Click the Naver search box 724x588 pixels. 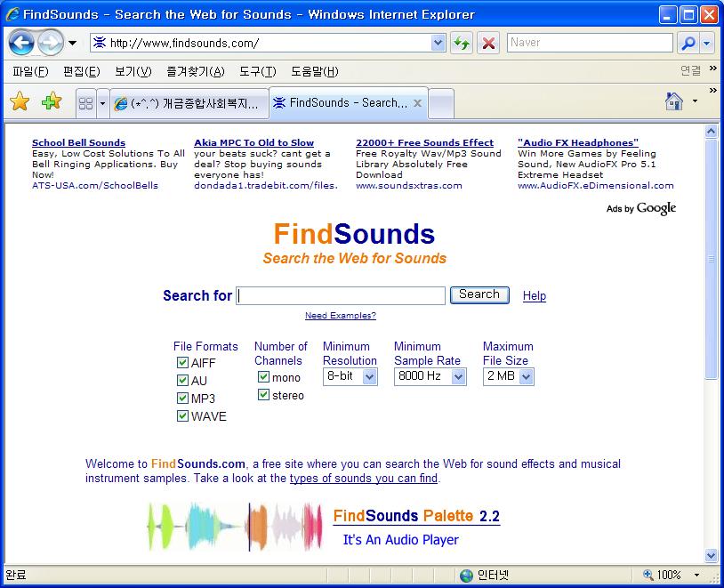(x=590, y=43)
